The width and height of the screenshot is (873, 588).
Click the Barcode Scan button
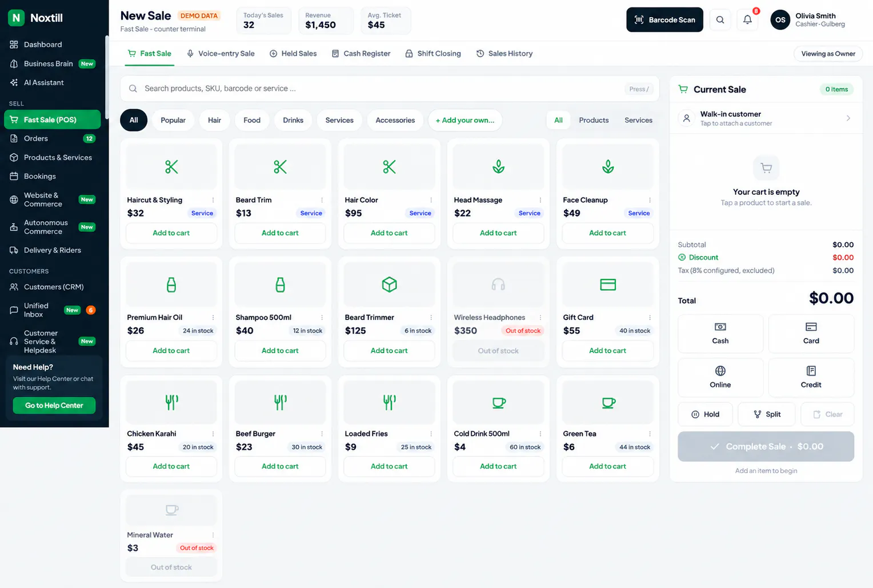pos(664,20)
